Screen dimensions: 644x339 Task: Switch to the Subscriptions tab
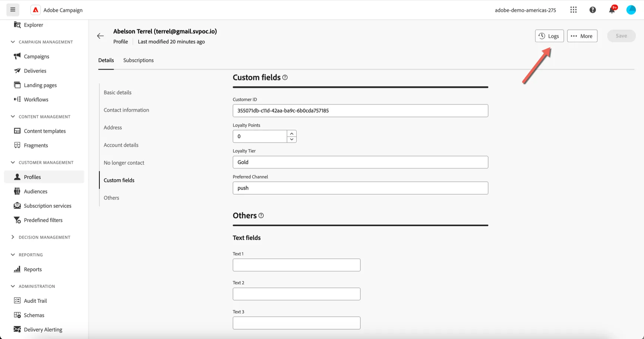coord(138,60)
